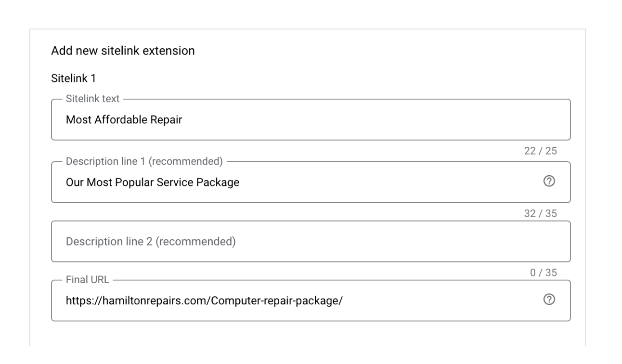This screenshot has height=364, width=622.
Task: Click the "Final URL" floating label
Action: tap(87, 280)
